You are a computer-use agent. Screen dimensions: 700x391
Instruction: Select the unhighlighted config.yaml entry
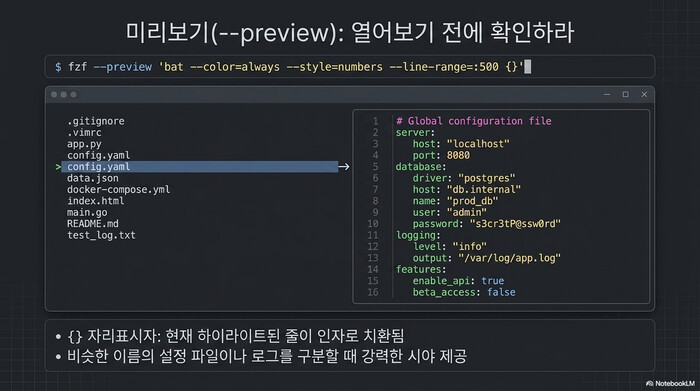pyautogui.click(x=99, y=155)
